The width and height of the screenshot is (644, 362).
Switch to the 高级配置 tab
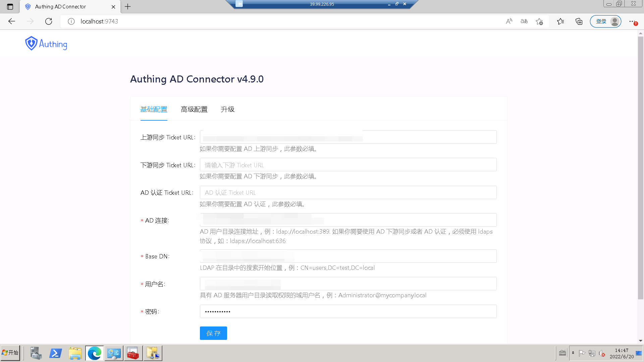[194, 109]
